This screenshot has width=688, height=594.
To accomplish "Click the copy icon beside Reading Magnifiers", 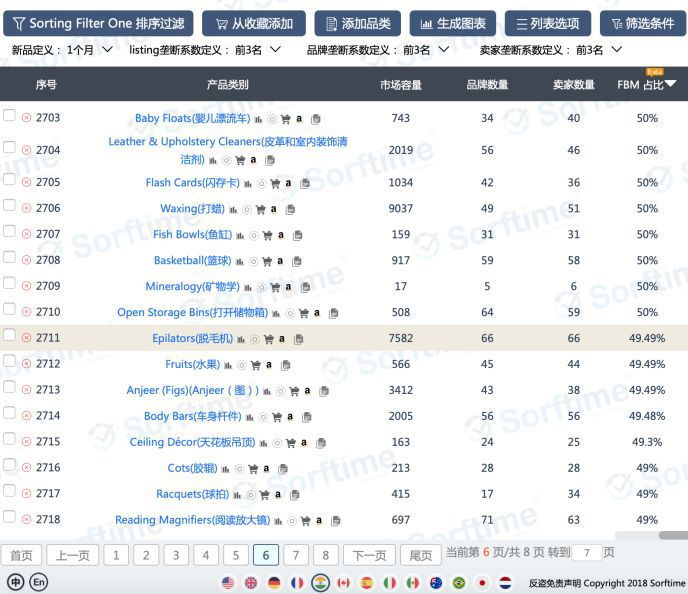I will pyautogui.click(x=336, y=521).
